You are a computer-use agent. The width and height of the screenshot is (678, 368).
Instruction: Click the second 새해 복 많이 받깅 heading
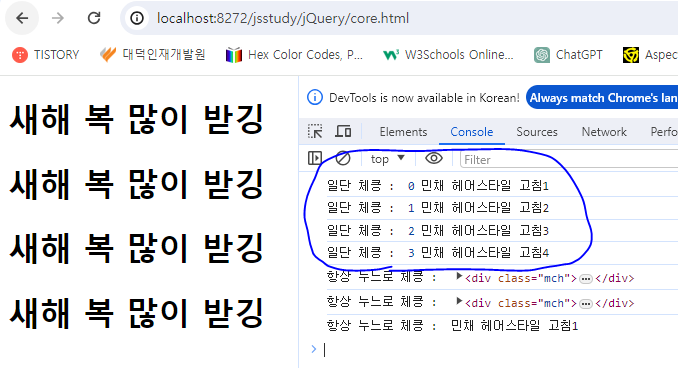tap(137, 184)
